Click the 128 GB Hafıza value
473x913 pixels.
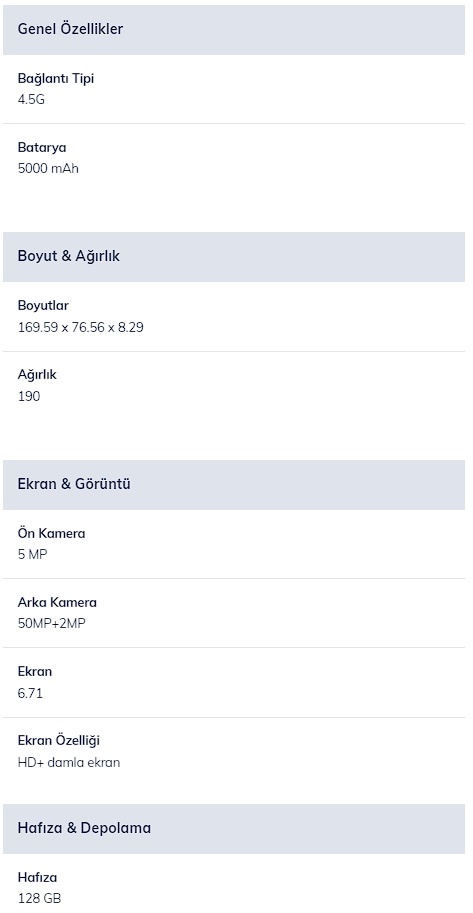[x=39, y=898]
